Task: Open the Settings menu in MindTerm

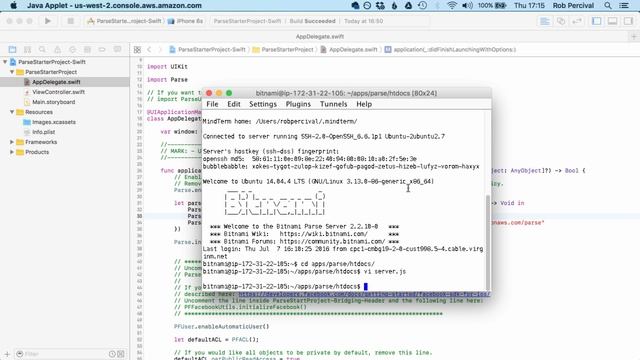Action: coord(263,104)
